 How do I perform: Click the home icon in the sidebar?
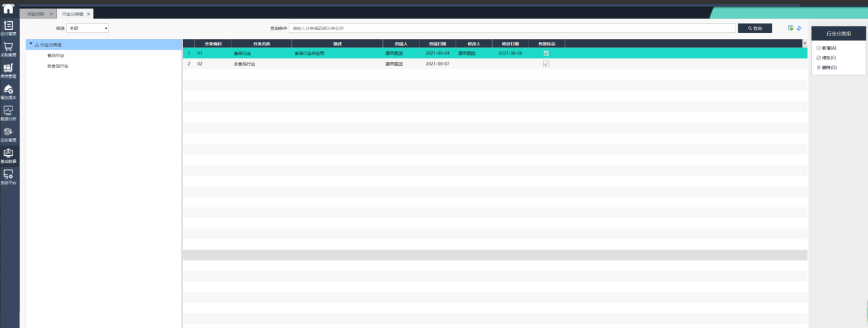[x=9, y=8]
